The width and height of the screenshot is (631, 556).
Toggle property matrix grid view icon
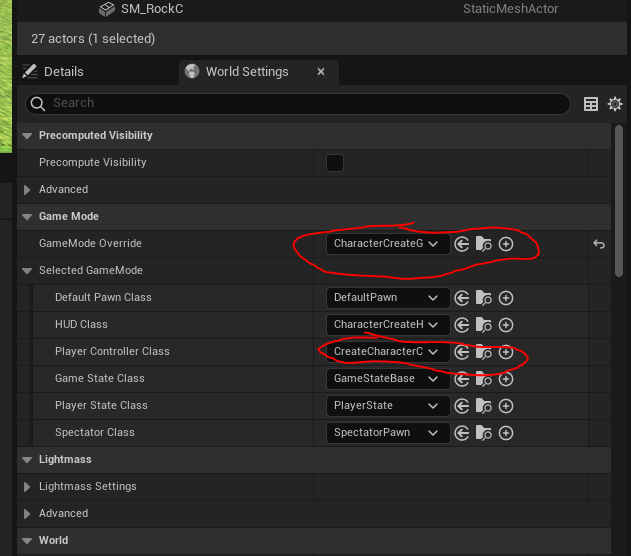[591, 104]
